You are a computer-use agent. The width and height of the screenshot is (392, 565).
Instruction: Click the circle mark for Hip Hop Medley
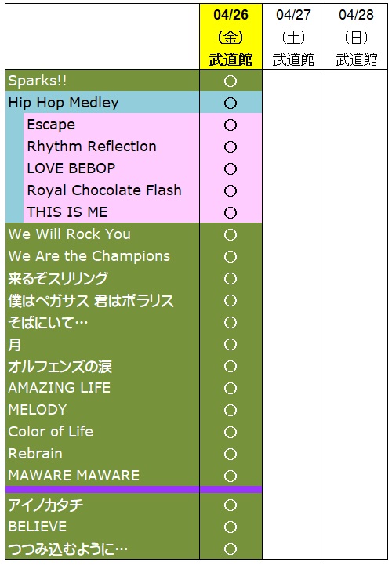point(230,103)
